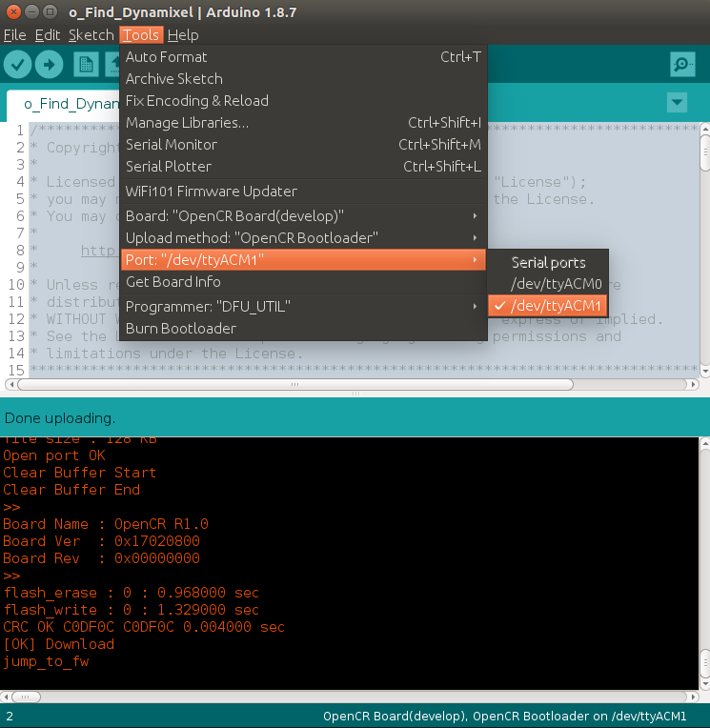Click the Upload arrow toolbar icon
This screenshot has height=728, width=710.
click(49, 65)
